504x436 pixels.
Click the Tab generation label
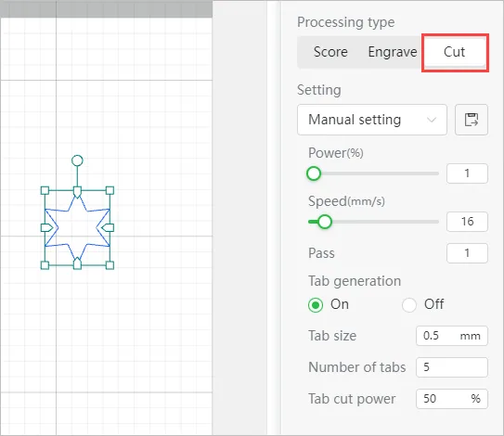pos(355,281)
